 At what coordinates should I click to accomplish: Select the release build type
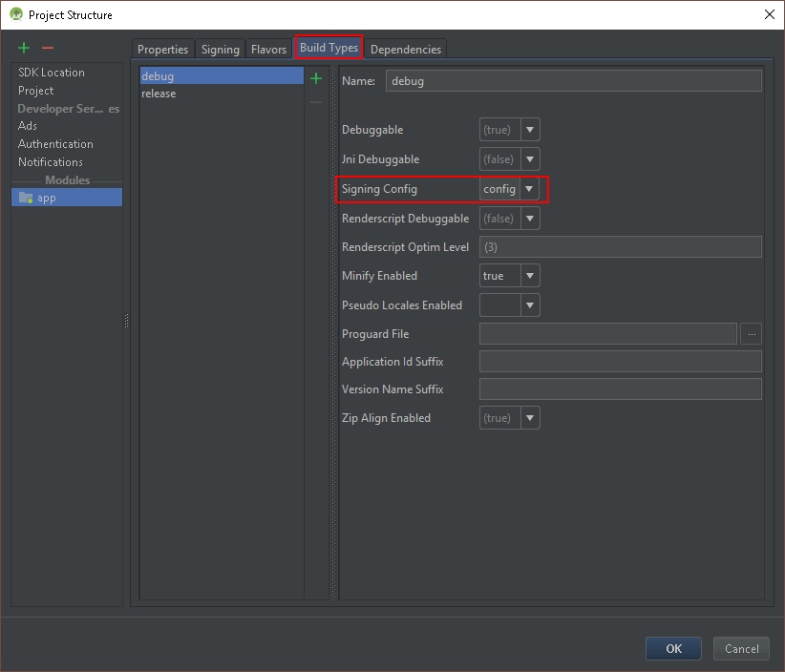pyautogui.click(x=157, y=93)
